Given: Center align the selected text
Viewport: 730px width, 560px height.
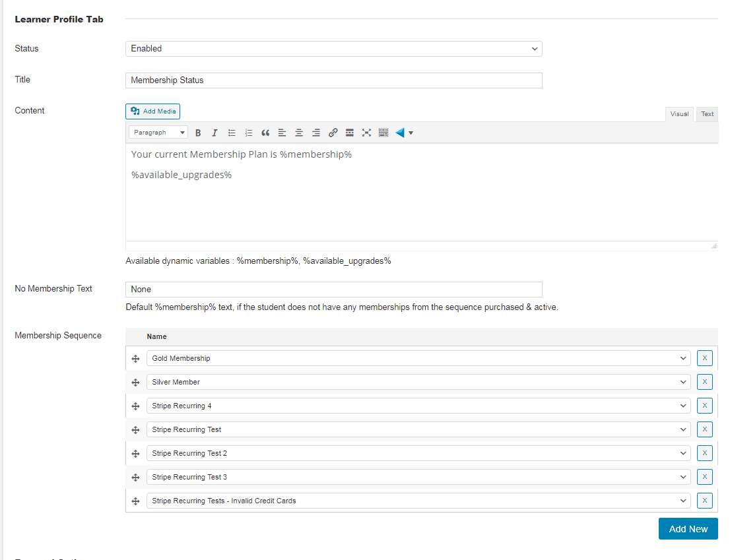Looking at the screenshot, I should [298, 133].
